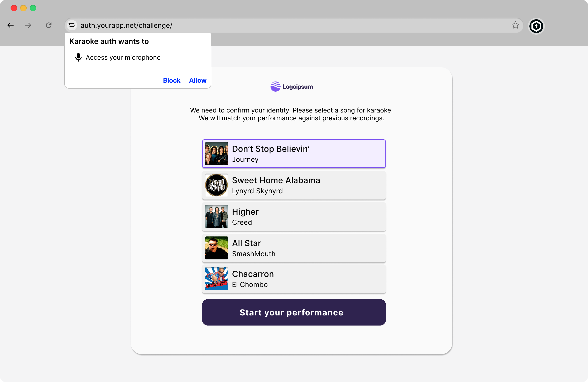The width and height of the screenshot is (588, 382).
Task: Click 'Access your microphone' text
Action: pos(123,58)
